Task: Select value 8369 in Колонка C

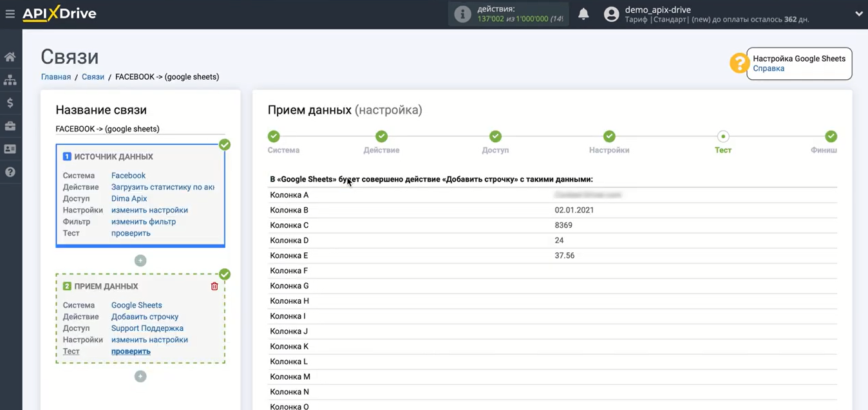Action: pyautogui.click(x=563, y=225)
